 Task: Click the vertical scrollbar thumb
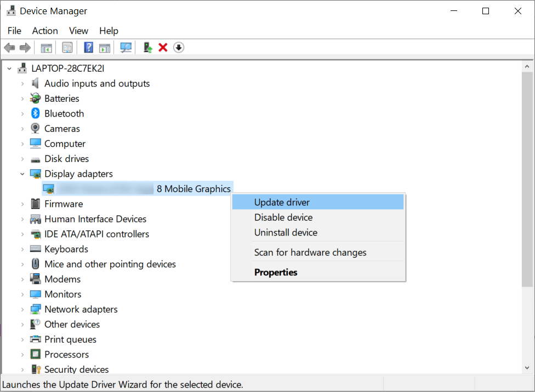pyautogui.click(x=527, y=179)
